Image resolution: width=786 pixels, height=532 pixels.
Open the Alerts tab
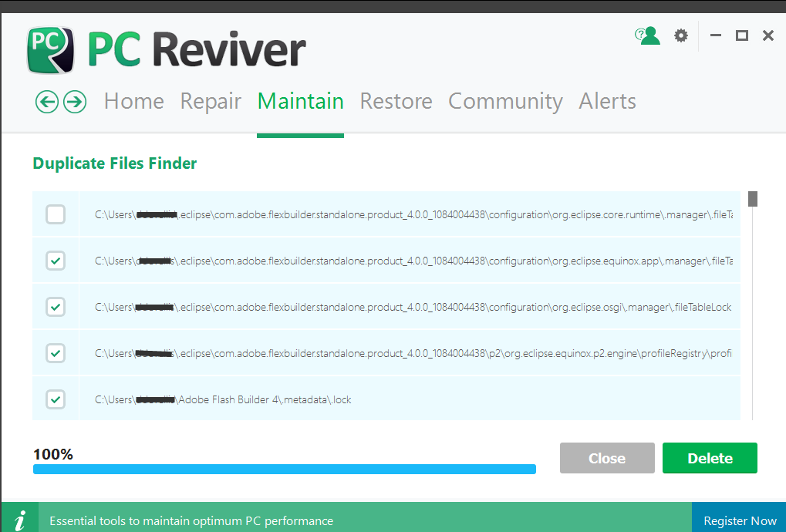[x=607, y=101]
